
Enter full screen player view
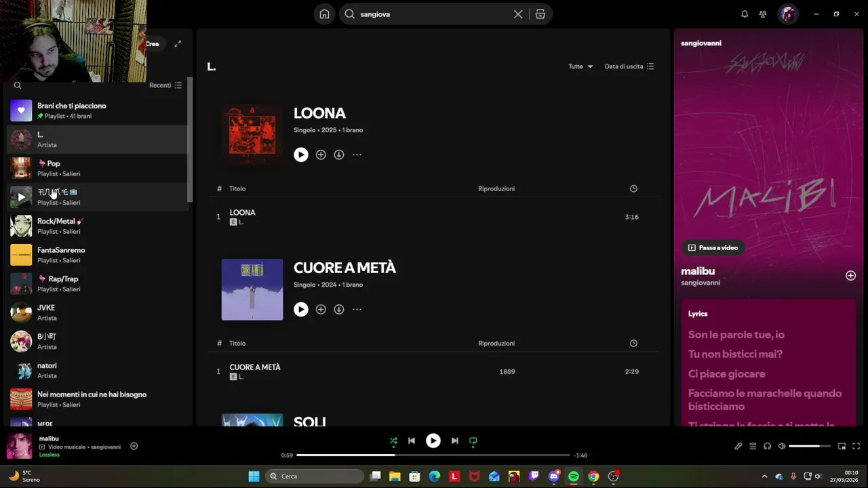tap(856, 446)
